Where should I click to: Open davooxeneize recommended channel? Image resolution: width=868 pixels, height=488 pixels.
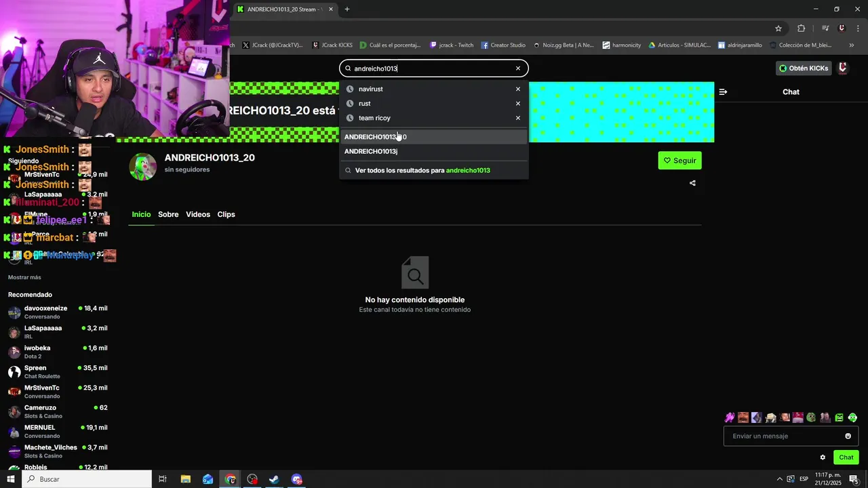(58, 312)
